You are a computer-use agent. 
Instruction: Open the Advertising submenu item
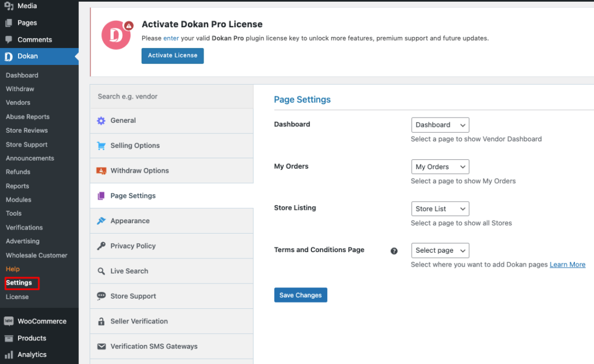(x=23, y=241)
